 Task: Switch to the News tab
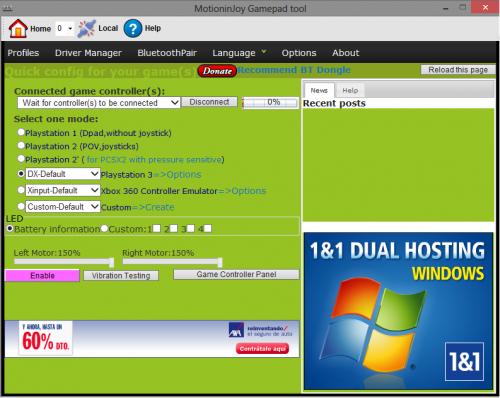pyautogui.click(x=319, y=90)
